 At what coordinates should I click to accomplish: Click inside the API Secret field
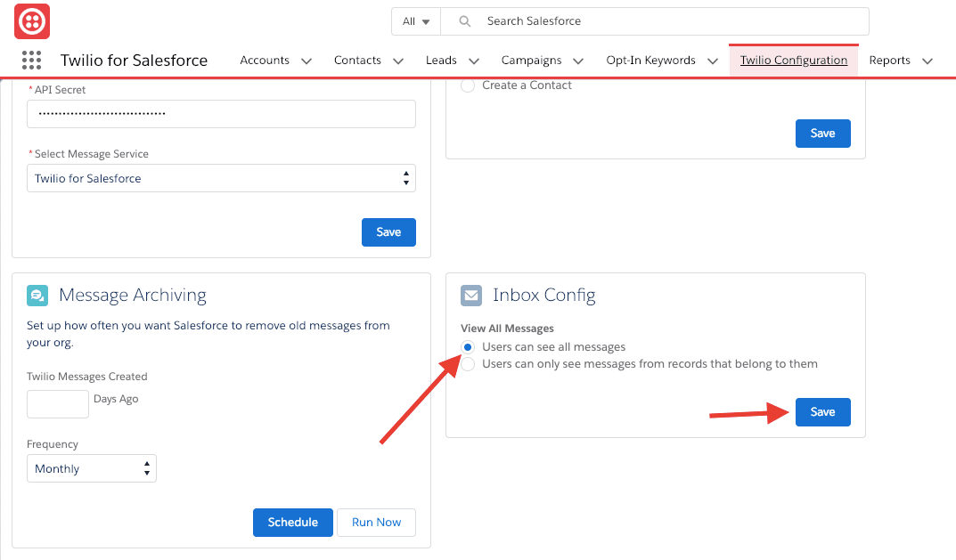221,114
